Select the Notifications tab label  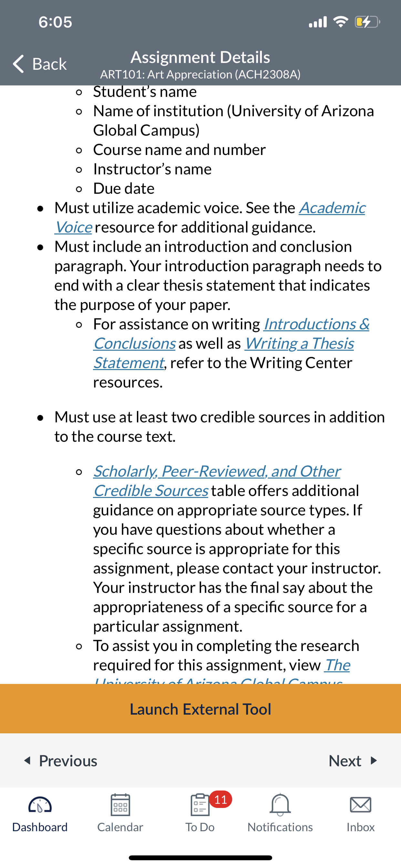[280, 827]
